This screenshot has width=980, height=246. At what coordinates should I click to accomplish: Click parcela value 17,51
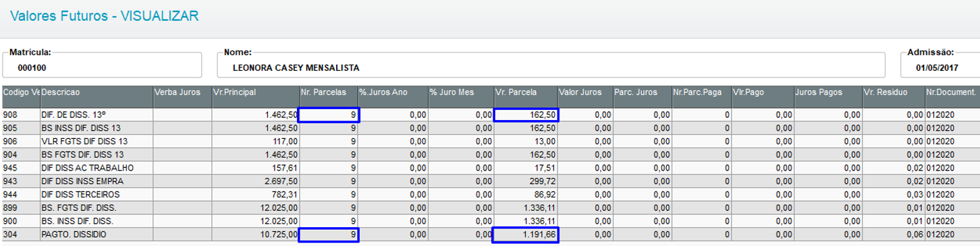(x=525, y=168)
